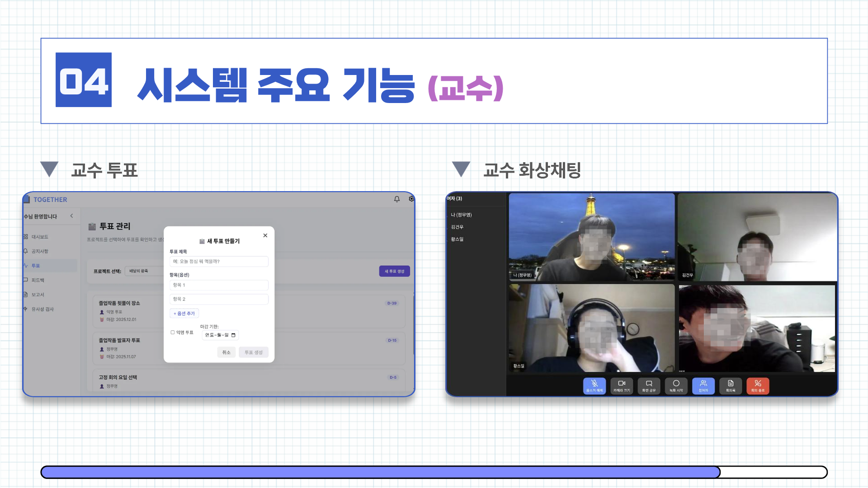
Task: Open the 마감 기한 date picker
Action: (233, 335)
